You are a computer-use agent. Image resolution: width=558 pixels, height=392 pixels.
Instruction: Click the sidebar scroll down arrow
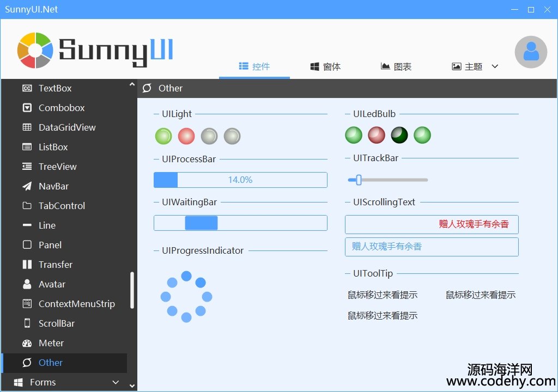[x=132, y=385]
